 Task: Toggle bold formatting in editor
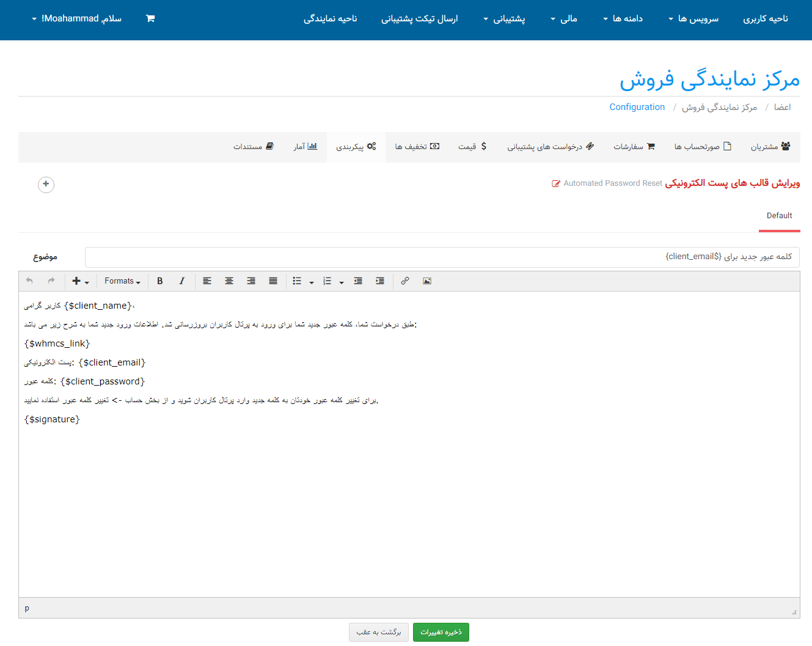(x=160, y=281)
